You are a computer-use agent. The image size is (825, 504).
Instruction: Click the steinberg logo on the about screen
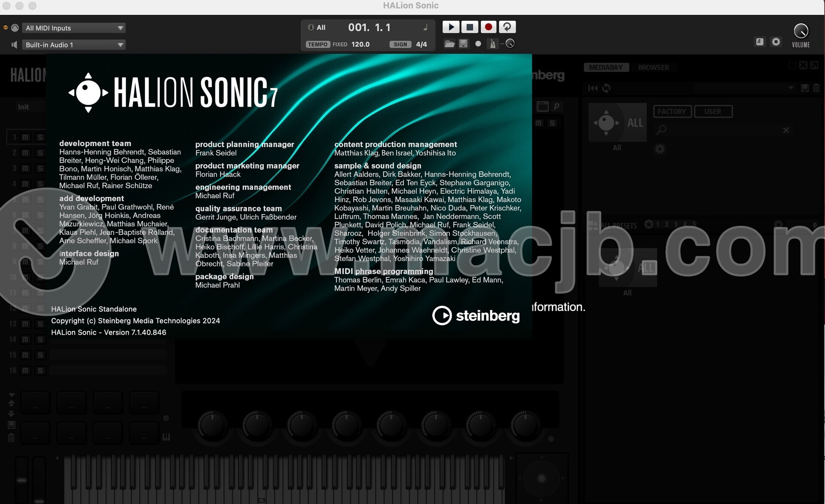476,316
